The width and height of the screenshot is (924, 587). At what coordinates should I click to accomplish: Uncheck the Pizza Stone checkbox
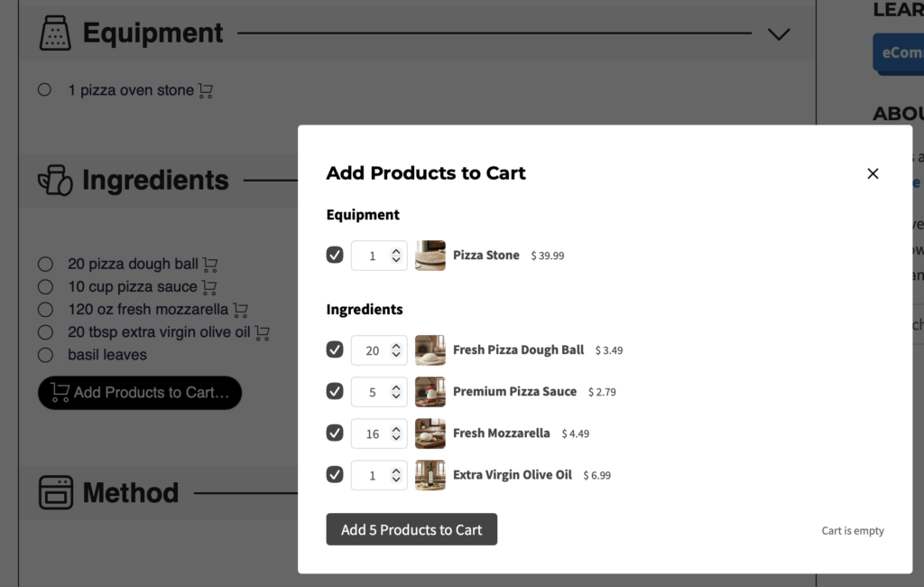pyautogui.click(x=335, y=256)
